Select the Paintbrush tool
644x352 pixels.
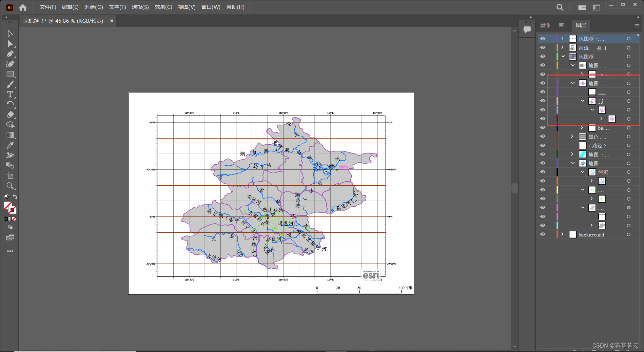10,84
